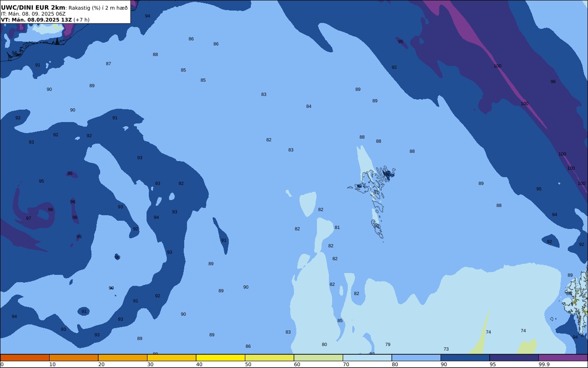The width and height of the screenshot is (588, 368).
Task: Pick the pale blue 70–80 legend swatch
Action: click(x=367, y=357)
